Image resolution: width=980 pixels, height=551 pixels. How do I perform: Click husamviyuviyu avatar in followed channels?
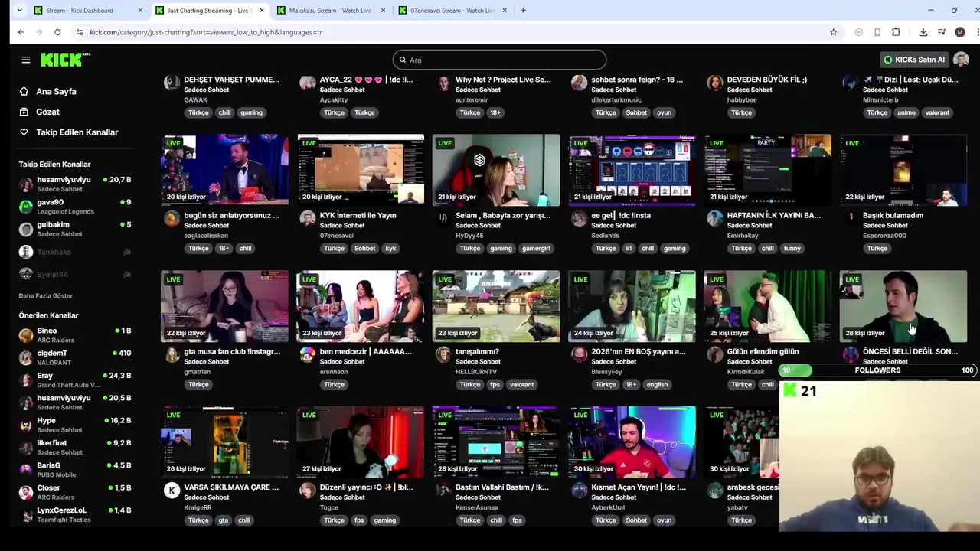click(x=26, y=184)
